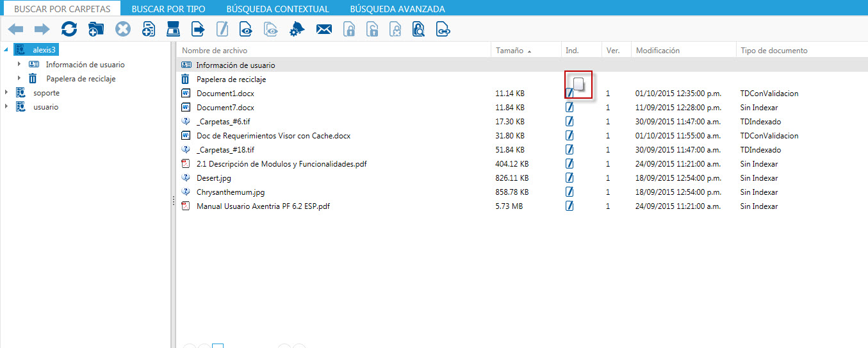Click the index pencil icon for Desert.jpg
This screenshot has width=868, height=348.
pyautogui.click(x=569, y=178)
